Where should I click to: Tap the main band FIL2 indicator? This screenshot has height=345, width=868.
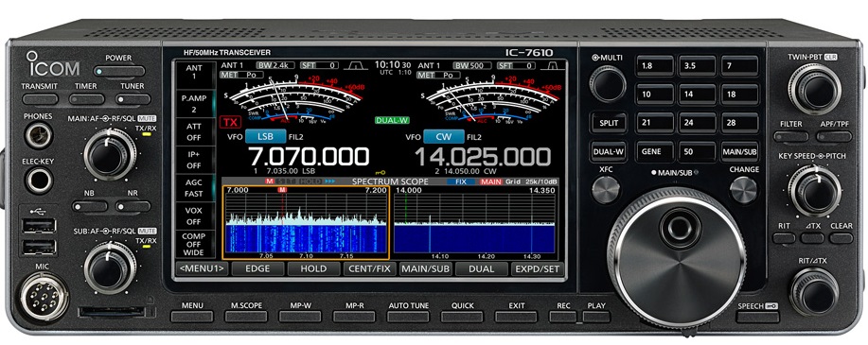coord(296,136)
